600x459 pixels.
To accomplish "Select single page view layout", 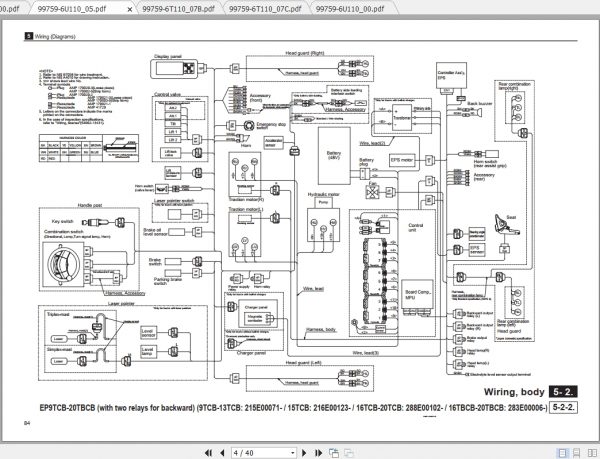I will point(562,453).
